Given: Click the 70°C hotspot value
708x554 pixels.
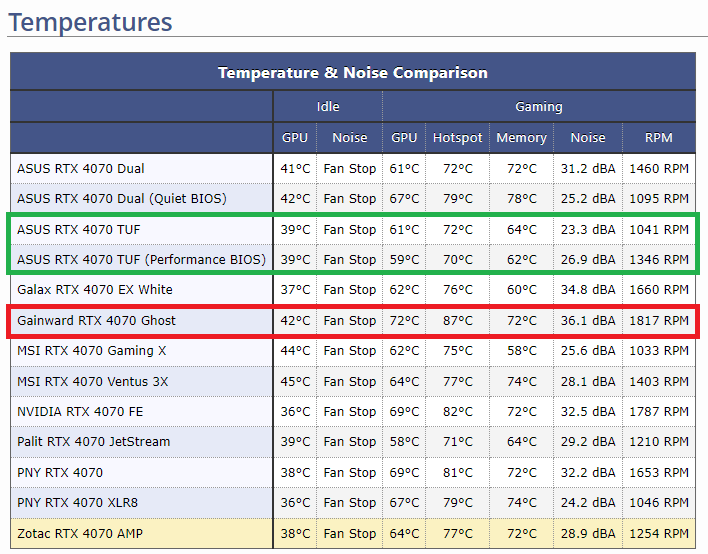Looking at the screenshot, I should tap(458, 260).
